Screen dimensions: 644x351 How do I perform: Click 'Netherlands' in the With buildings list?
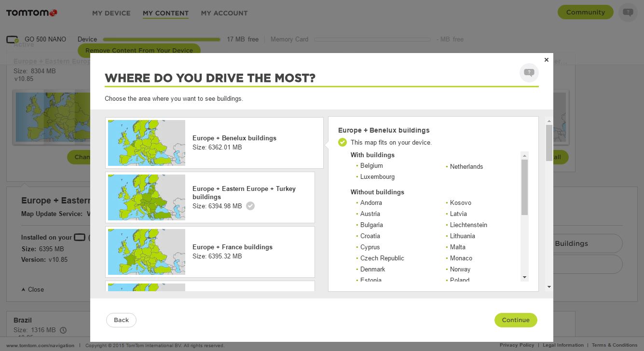click(466, 166)
